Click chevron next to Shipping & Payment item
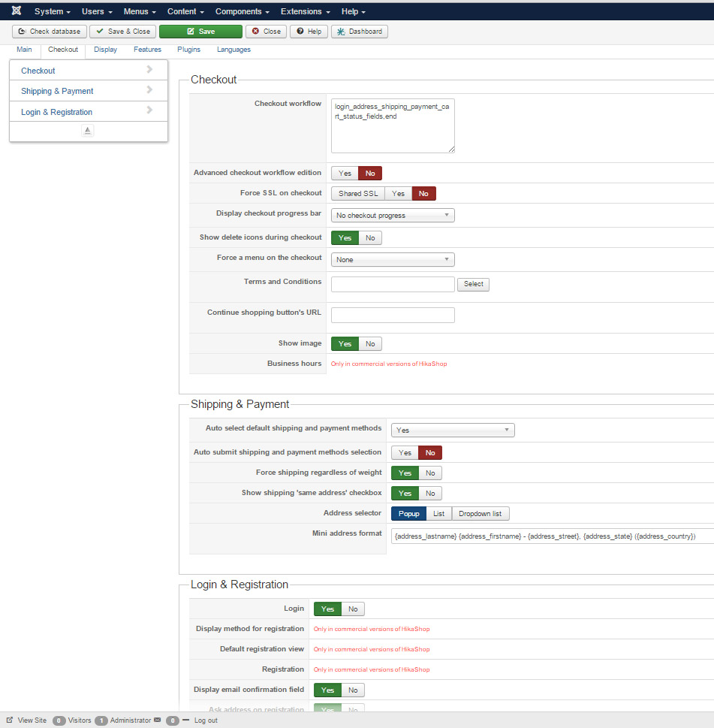Image resolution: width=714 pixels, height=728 pixels. pyautogui.click(x=149, y=89)
